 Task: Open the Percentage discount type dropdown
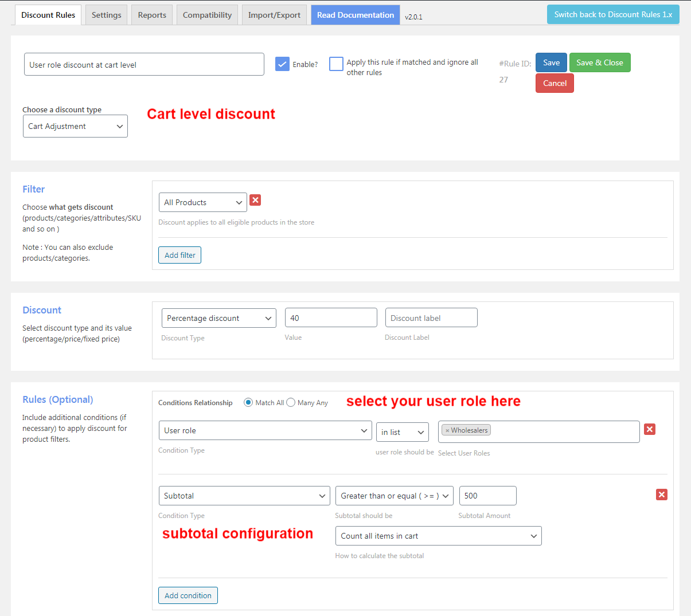tap(218, 318)
